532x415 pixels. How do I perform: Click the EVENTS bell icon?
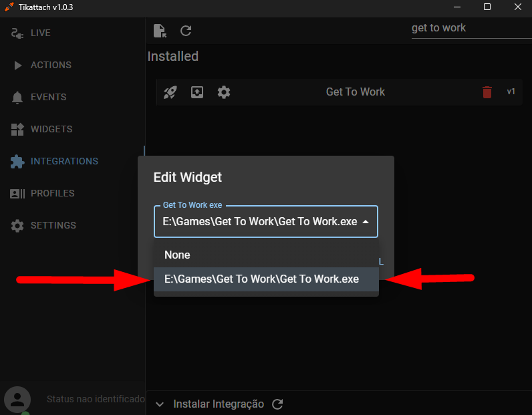click(17, 98)
